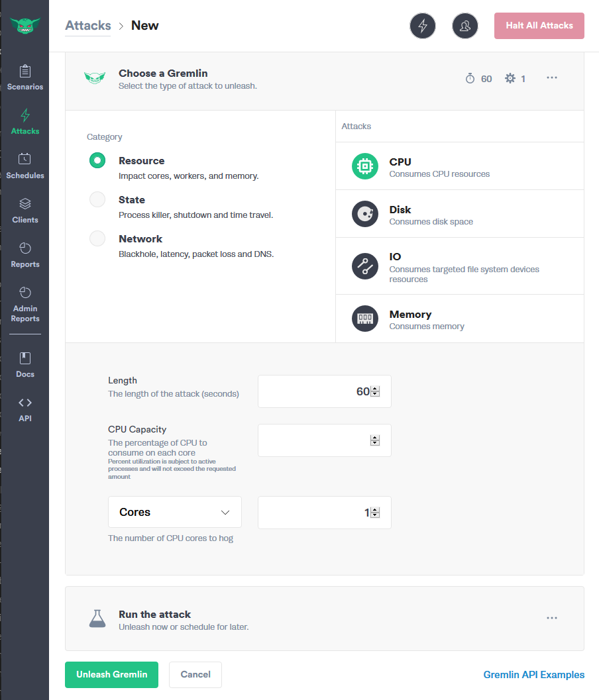
Task: Click the Gremlin logo in the sidebar
Action: point(25,25)
